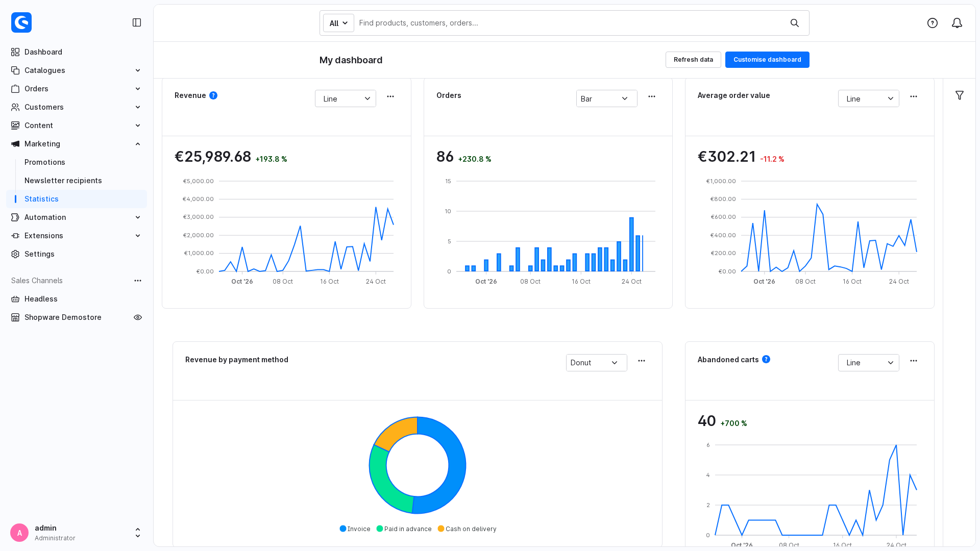Open Abandoned carts three-dot menu
The image size is (980, 551).
coord(914,361)
